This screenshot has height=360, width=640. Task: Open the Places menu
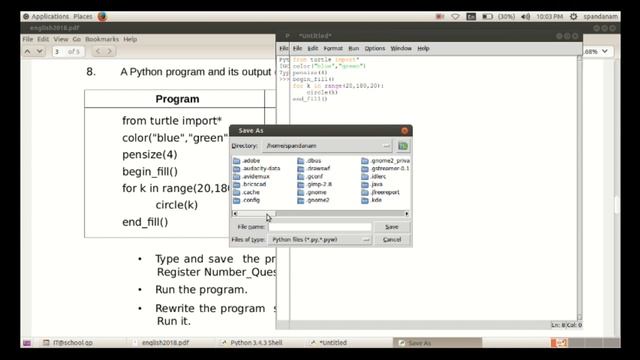(x=83, y=17)
